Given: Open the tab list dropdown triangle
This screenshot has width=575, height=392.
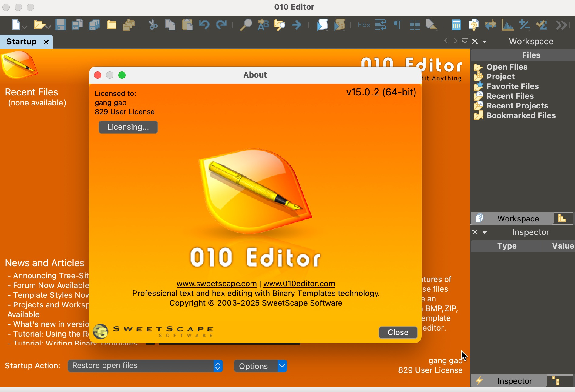Looking at the screenshot, I should click(x=465, y=41).
